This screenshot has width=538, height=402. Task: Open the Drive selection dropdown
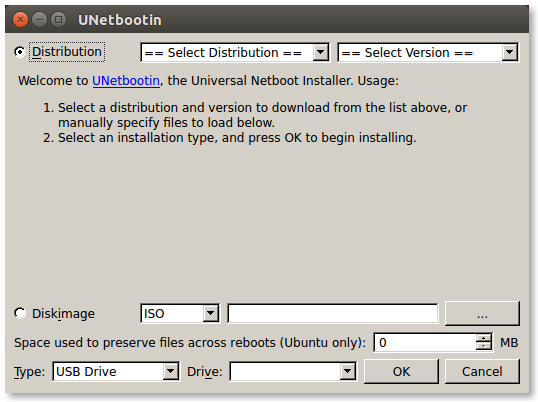(293, 371)
